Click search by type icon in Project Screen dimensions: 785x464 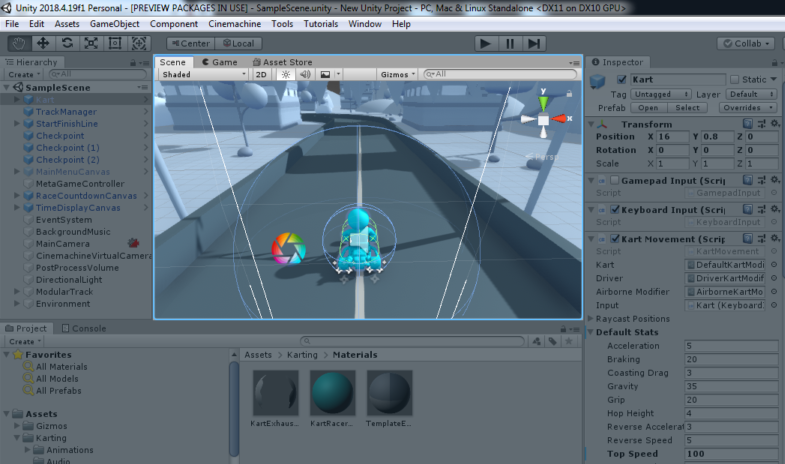[537, 341]
